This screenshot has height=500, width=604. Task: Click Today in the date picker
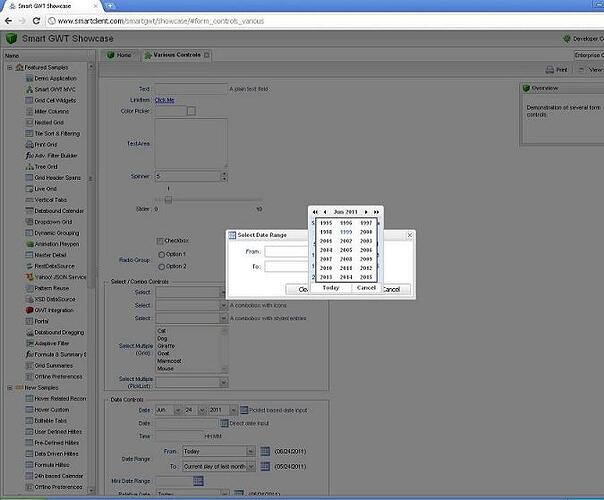coord(331,288)
